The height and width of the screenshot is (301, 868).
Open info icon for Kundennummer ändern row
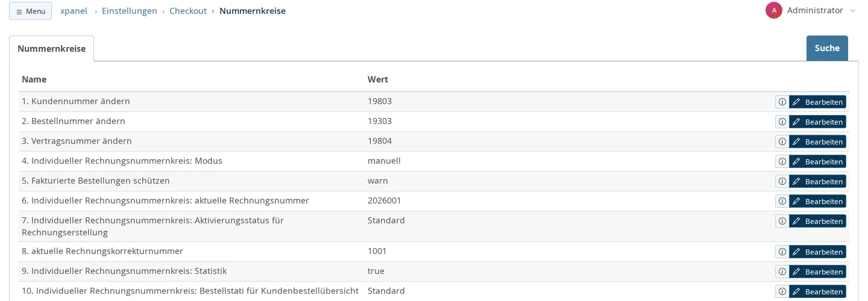click(782, 102)
